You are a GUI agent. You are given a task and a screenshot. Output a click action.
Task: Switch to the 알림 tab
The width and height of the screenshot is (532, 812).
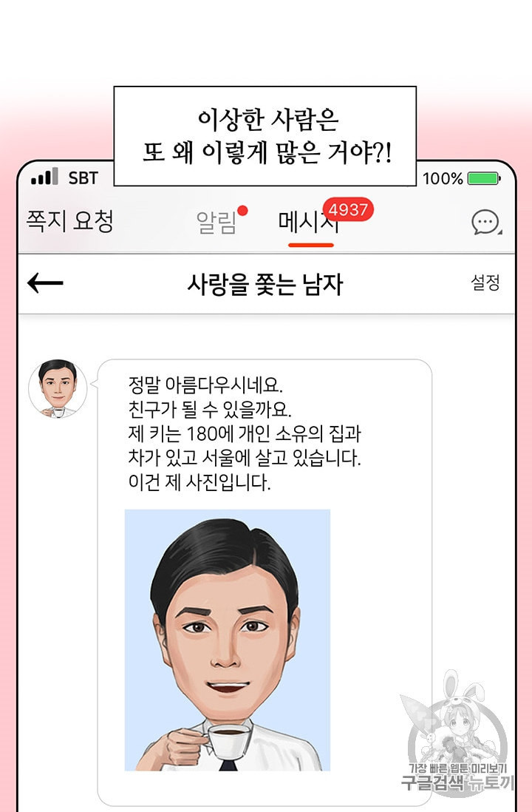[216, 223]
